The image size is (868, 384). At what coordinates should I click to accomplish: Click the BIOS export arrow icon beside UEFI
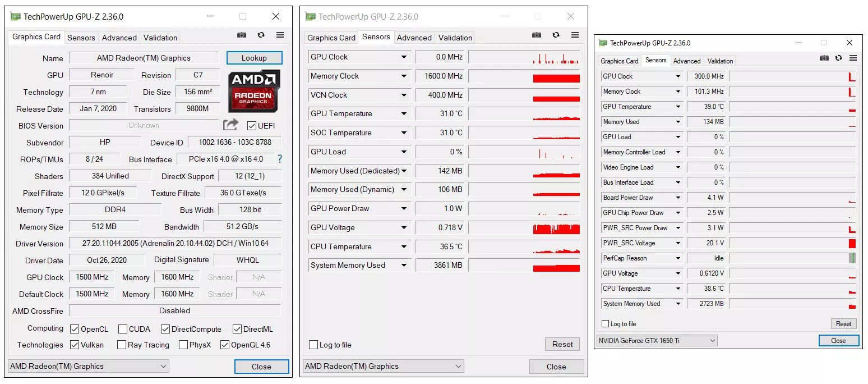coord(230,125)
